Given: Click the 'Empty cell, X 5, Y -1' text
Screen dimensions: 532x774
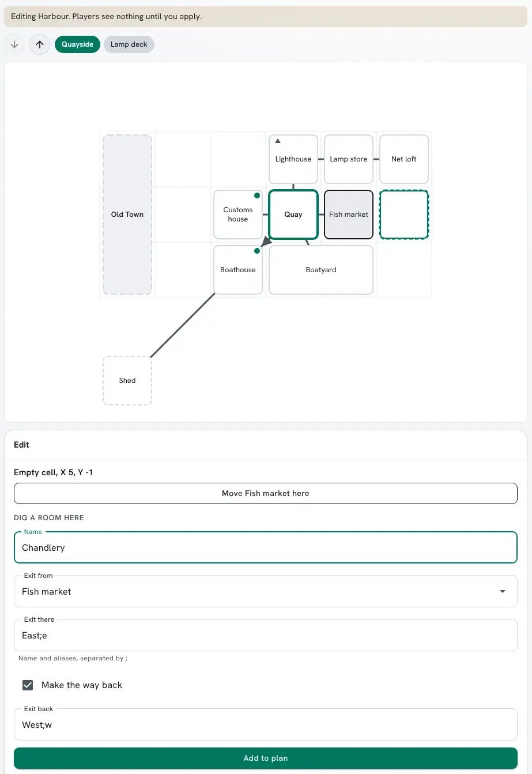Looking at the screenshot, I should click(54, 472).
